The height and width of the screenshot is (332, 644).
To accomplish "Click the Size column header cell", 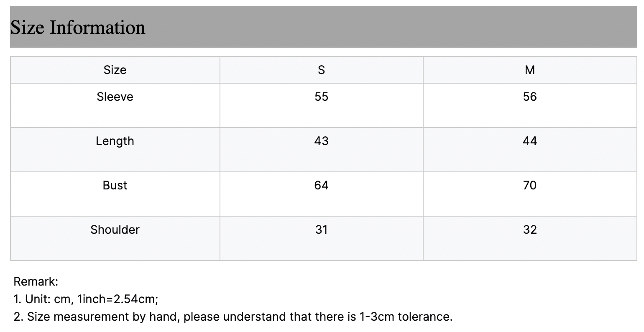I will click(115, 70).
